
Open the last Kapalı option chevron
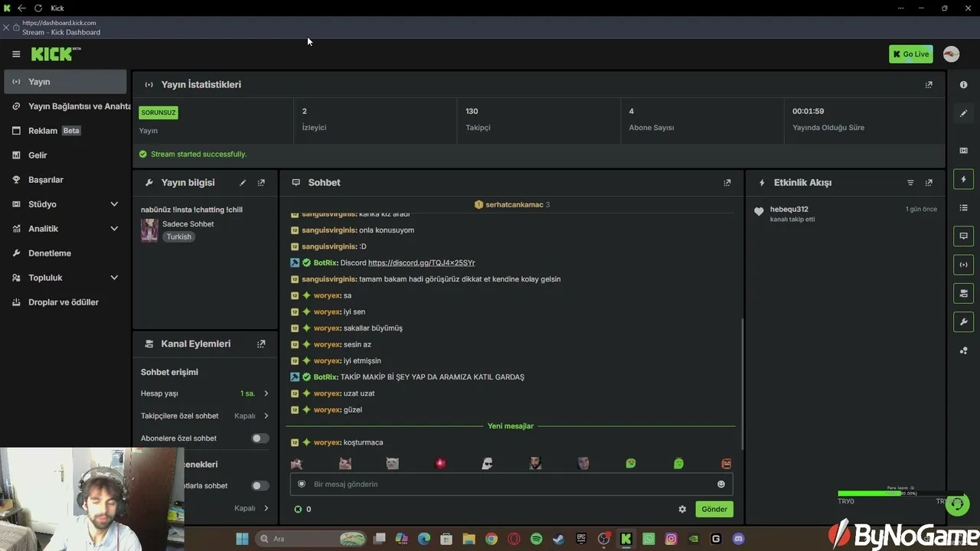(x=266, y=508)
